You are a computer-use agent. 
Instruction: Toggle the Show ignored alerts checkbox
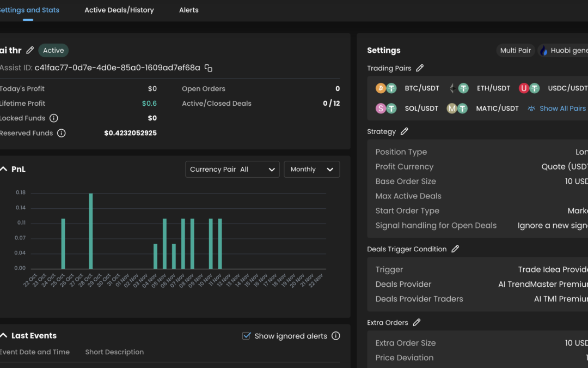pyautogui.click(x=246, y=336)
